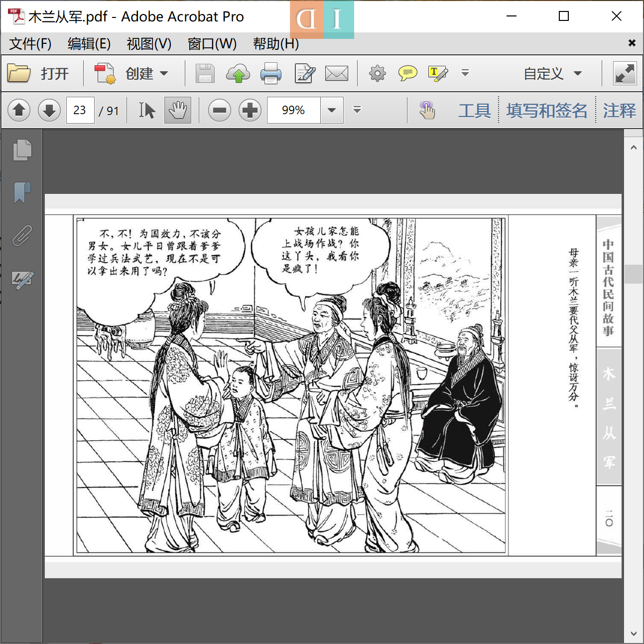The width and height of the screenshot is (644, 644).
Task: Zoom in with the plus button
Action: pyautogui.click(x=250, y=110)
